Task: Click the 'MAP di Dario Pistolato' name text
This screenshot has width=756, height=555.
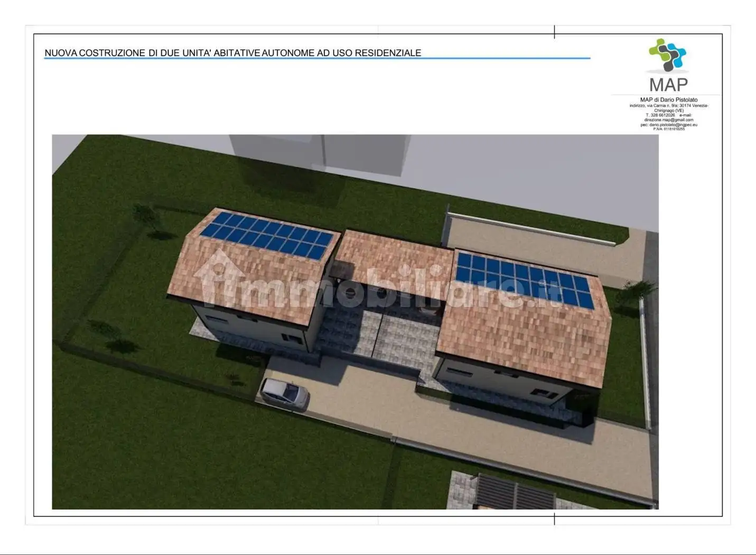Action: [x=668, y=100]
